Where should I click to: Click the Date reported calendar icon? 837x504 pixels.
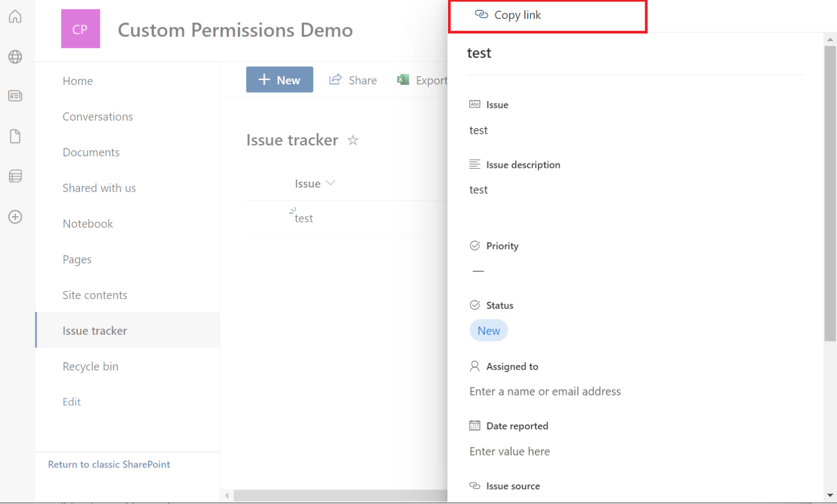pos(475,426)
